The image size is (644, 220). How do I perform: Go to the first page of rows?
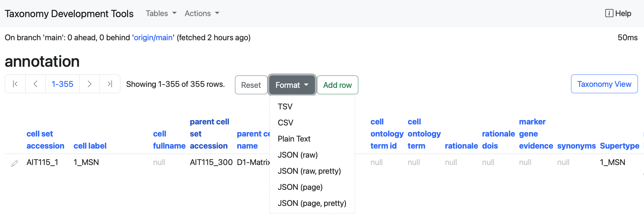click(15, 84)
